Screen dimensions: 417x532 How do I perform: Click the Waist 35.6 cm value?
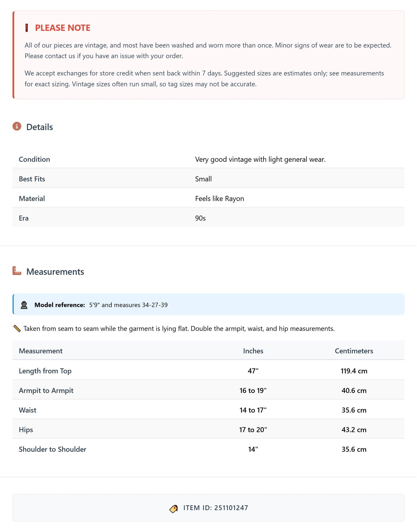tap(354, 410)
